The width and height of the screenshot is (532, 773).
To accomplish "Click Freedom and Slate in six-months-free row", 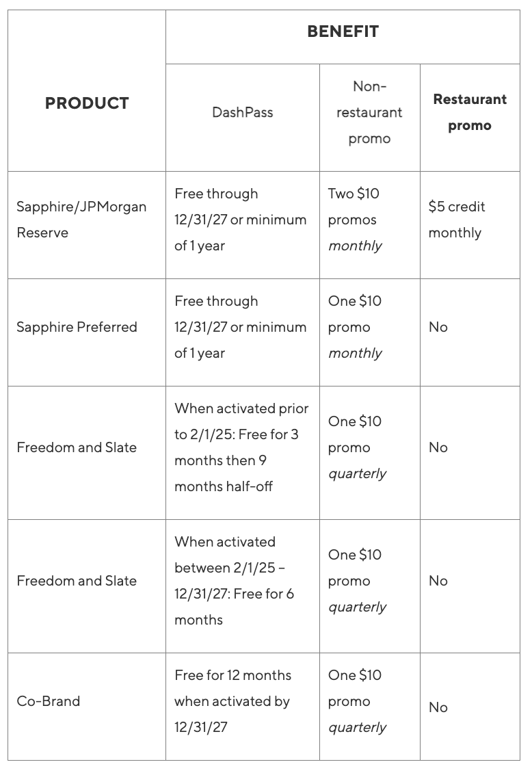I will tap(77, 581).
